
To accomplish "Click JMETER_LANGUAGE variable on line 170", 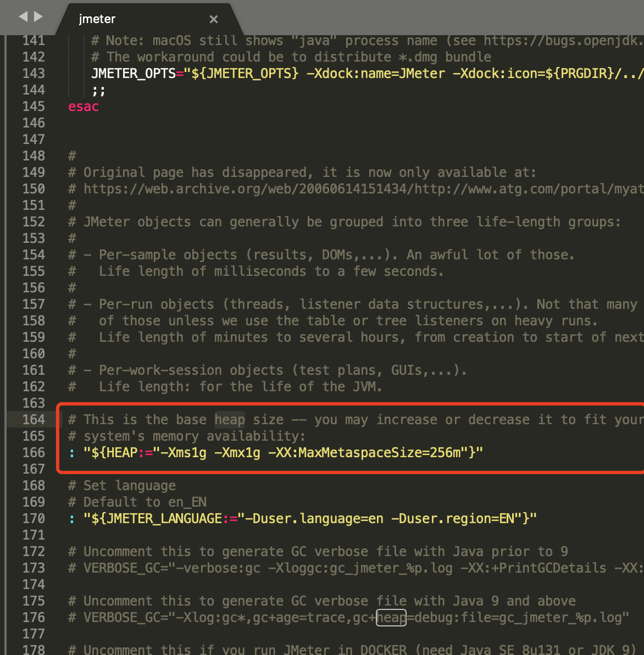I will tap(164, 518).
